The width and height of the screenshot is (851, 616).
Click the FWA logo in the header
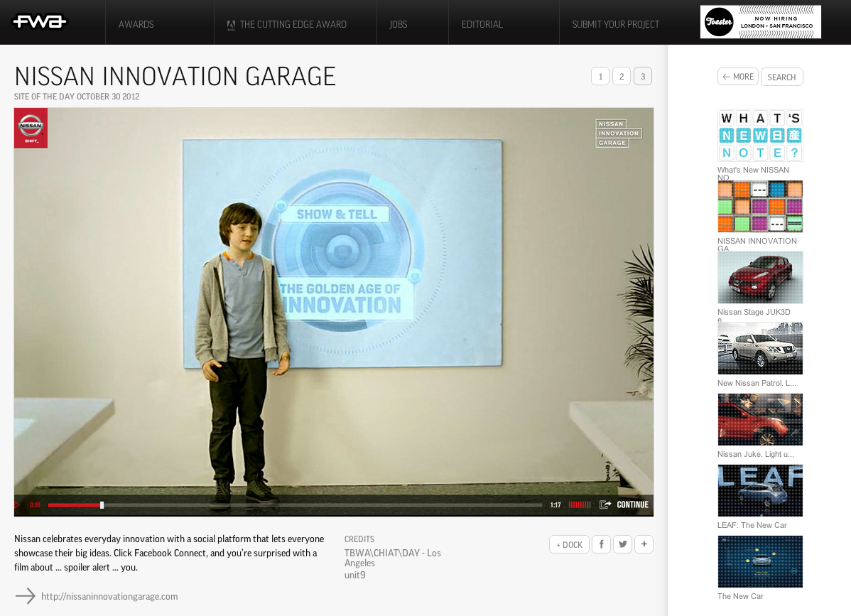pyautogui.click(x=39, y=22)
